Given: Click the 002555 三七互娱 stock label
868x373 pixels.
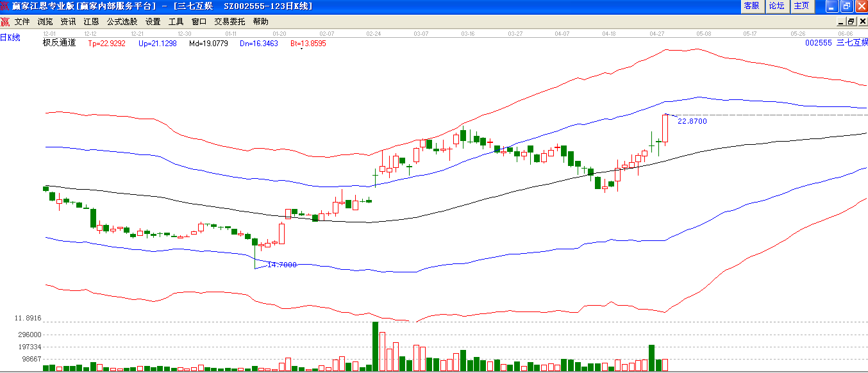Looking at the screenshot, I should tap(836, 43).
